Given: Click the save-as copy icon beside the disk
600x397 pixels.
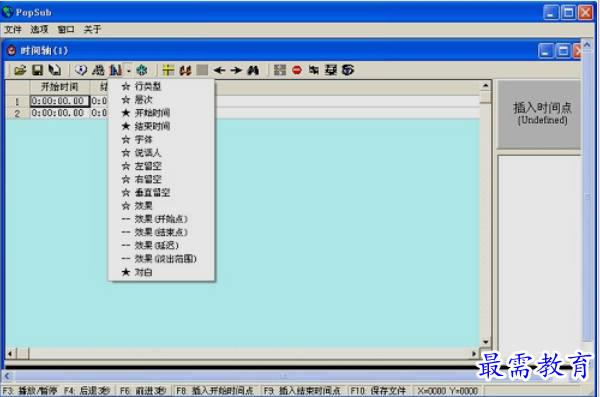Looking at the screenshot, I should (55, 70).
